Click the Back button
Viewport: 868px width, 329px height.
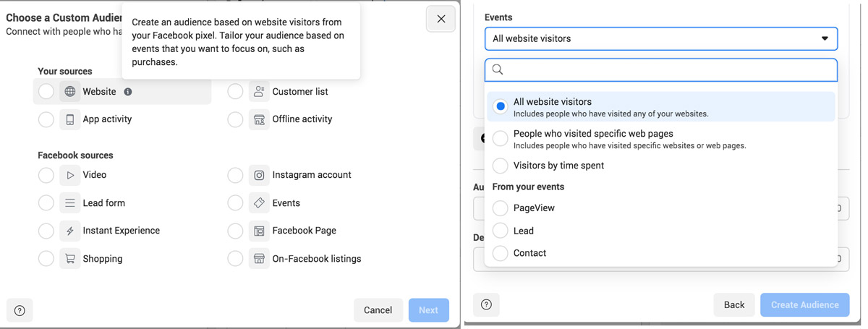tap(734, 304)
